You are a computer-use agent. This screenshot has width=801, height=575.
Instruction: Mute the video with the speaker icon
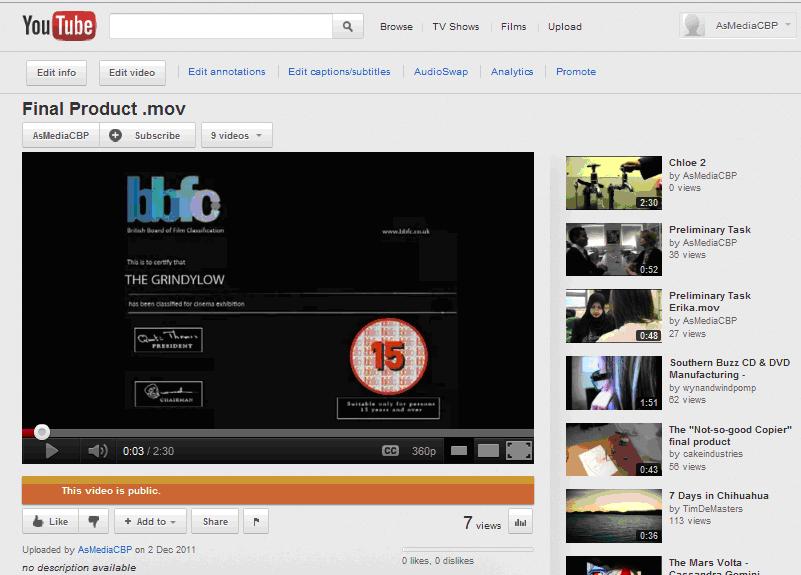(x=98, y=451)
